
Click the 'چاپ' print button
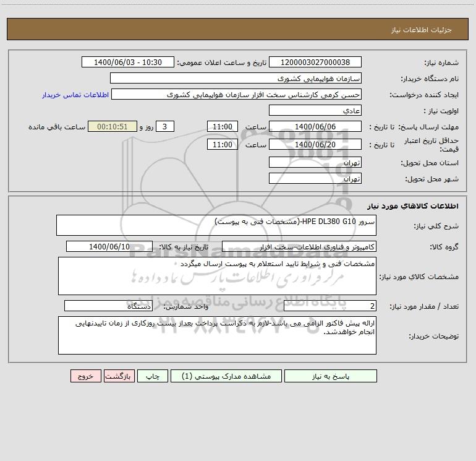coord(153,376)
